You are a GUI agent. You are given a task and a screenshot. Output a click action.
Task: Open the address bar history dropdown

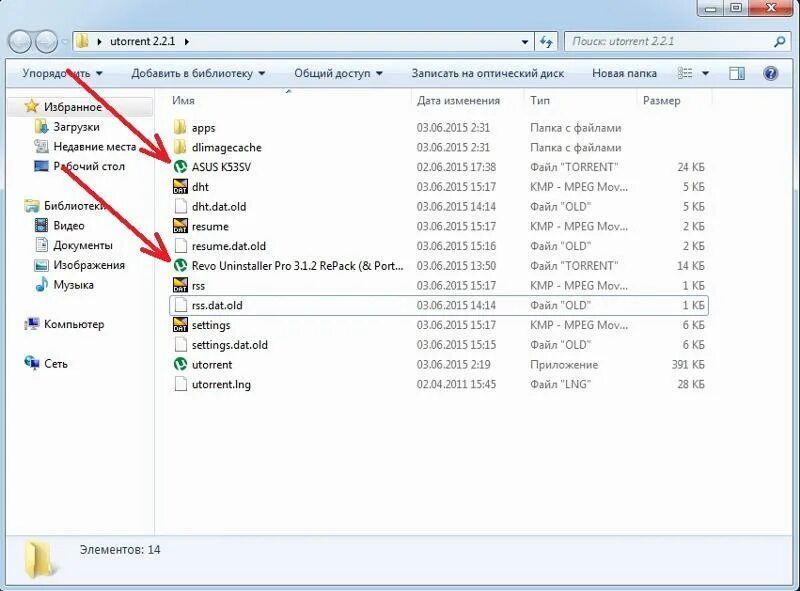coord(524,42)
